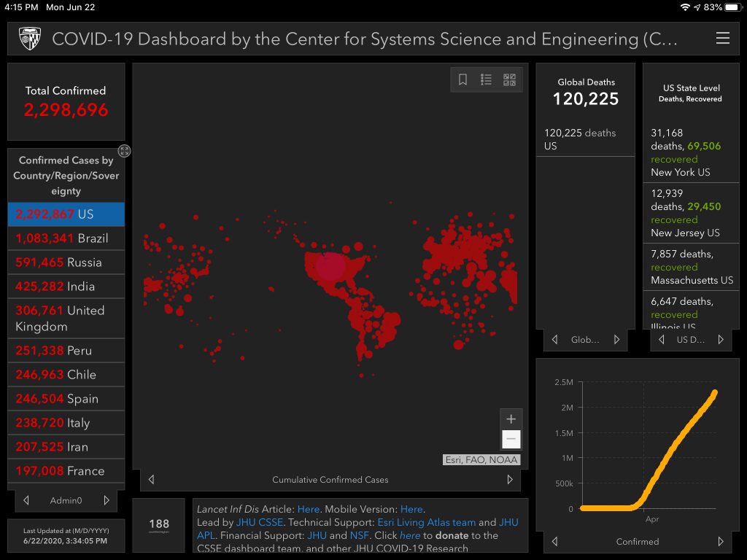This screenshot has height=560, width=747.
Task: Open the basemap gallery grid icon
Action: coord(509,80)
